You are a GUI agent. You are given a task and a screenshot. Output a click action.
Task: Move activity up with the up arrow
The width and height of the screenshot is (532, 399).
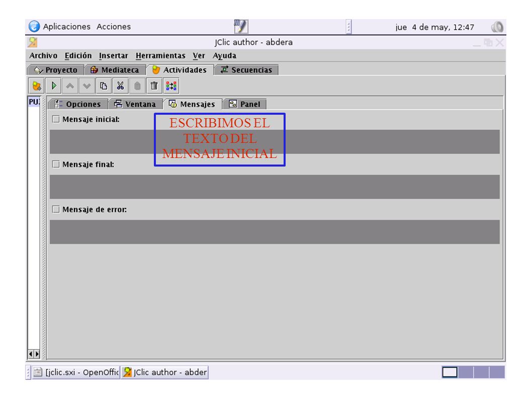(70, 86)
